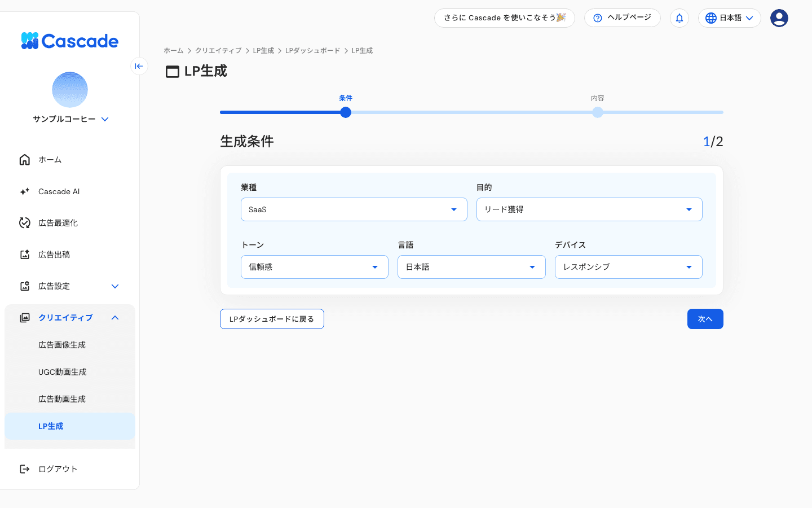Image resolution: width=812 pixels, height=508 pixels.
Task: Click the 内容 step marker
Action: pyautogui.click(x=598, y=112)
